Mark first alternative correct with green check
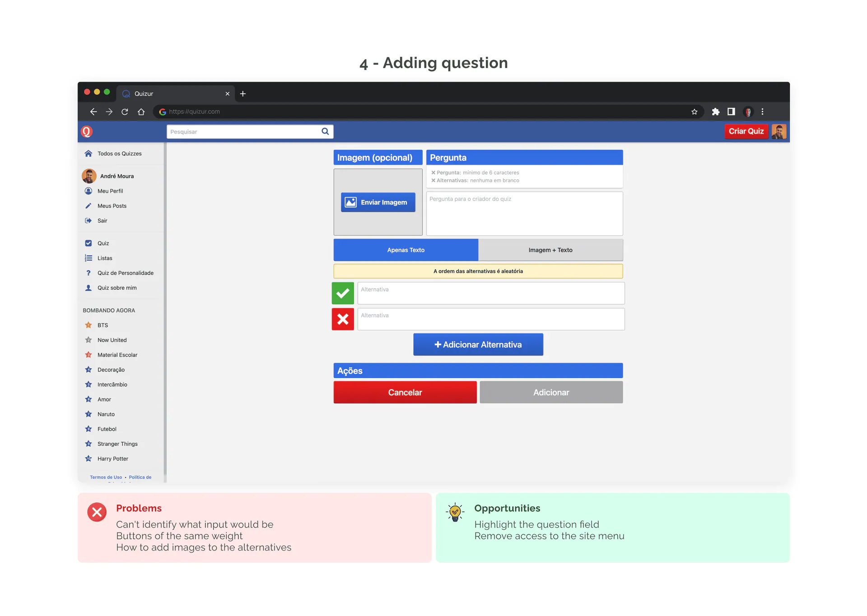The height and width of the screenshot is (616, 867). pyautogui.click(x=343, y=293)
